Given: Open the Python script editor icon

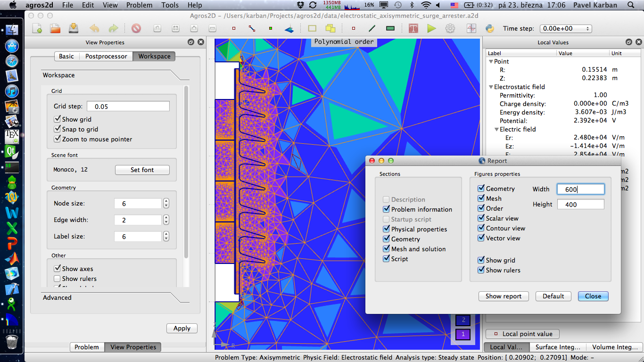Looking at the screenshot, I should [x=490, y=28].
